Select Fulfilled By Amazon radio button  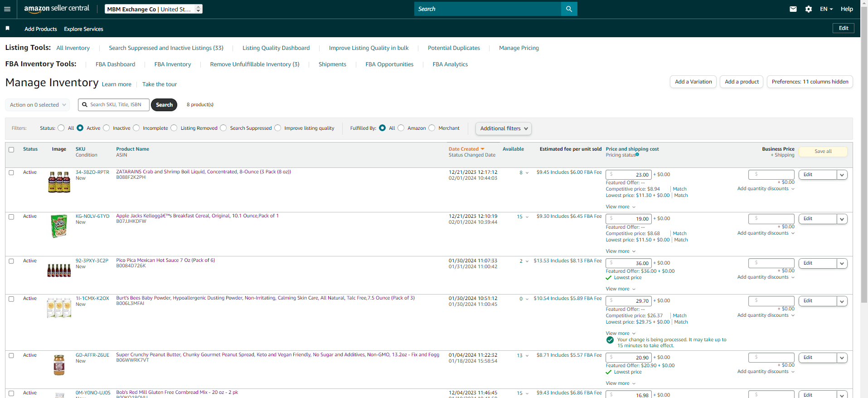(401, 128)
